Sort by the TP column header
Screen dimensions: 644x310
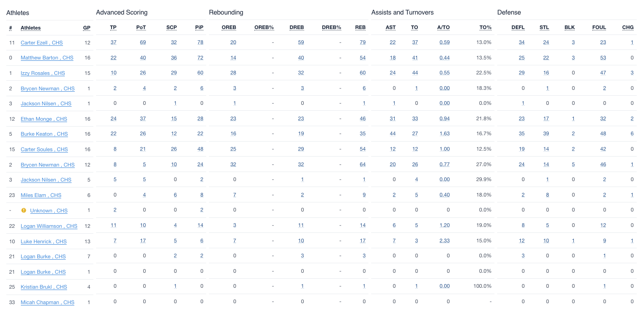[113, 27]
